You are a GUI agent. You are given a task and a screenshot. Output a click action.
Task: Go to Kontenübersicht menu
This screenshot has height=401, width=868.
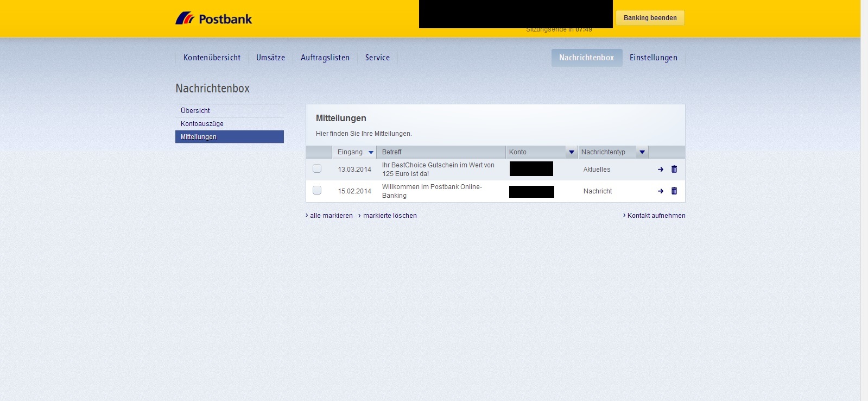tap(212, 58)
